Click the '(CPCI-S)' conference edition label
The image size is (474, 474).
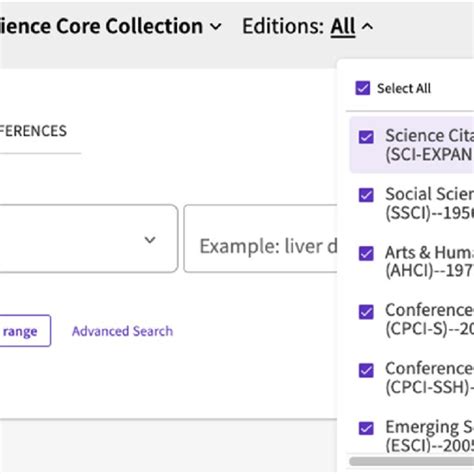pos(429,320)
